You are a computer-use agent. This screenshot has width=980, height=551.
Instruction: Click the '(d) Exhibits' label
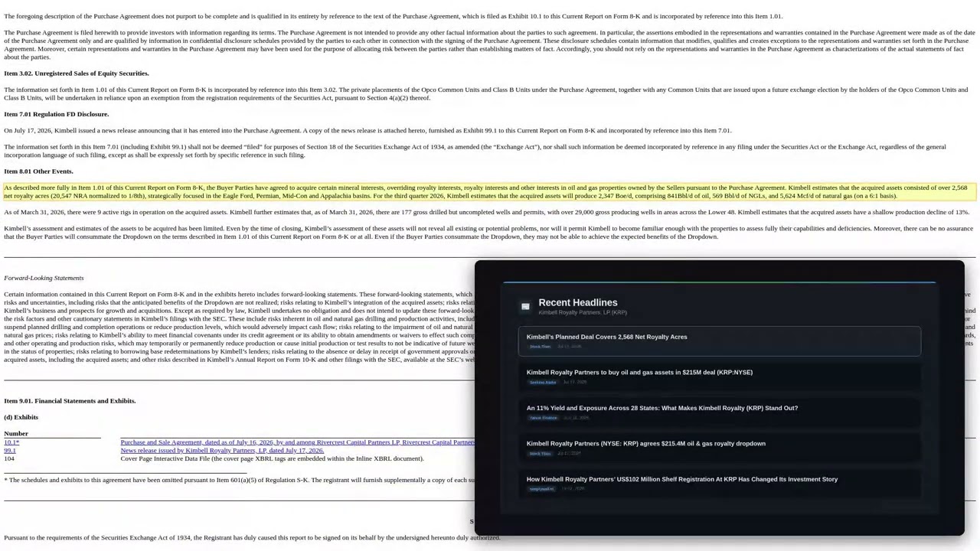21,417
